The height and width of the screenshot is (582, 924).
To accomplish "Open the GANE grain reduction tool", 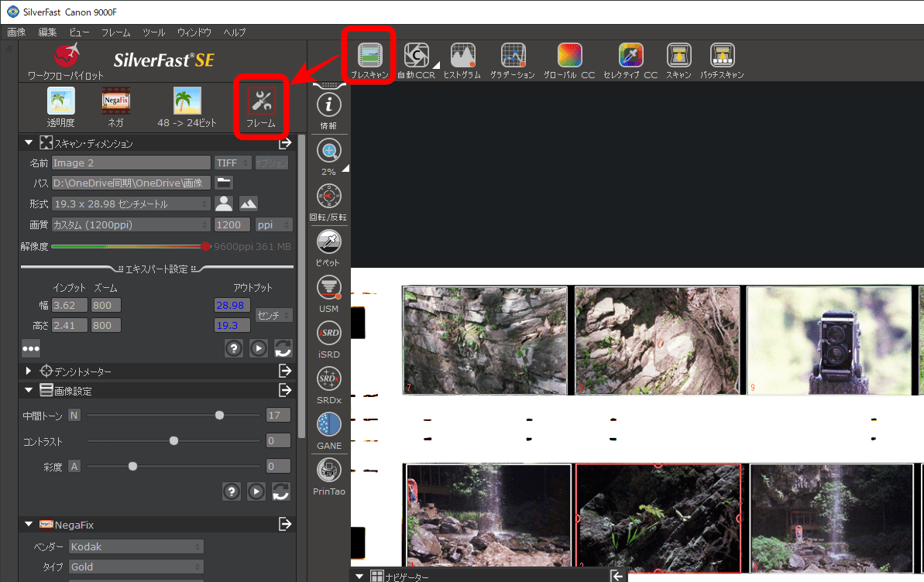I will click(329, 424).
